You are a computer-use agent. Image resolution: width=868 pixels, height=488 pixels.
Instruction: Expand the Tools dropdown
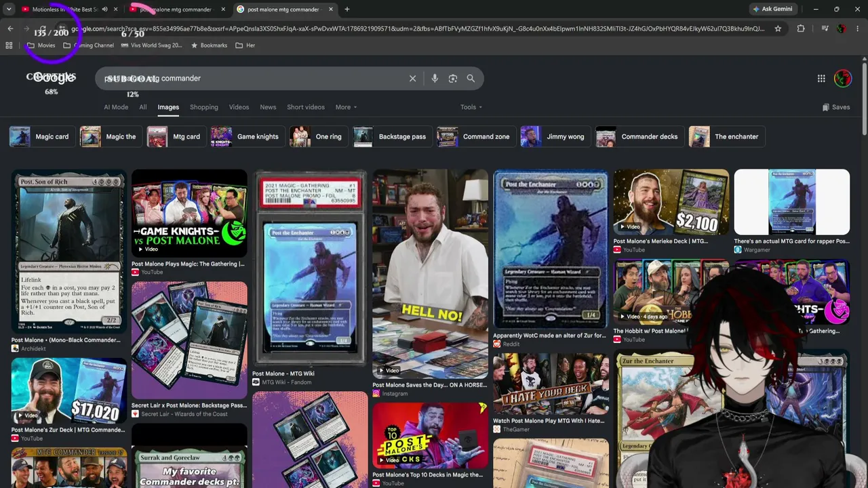(471, 107)
